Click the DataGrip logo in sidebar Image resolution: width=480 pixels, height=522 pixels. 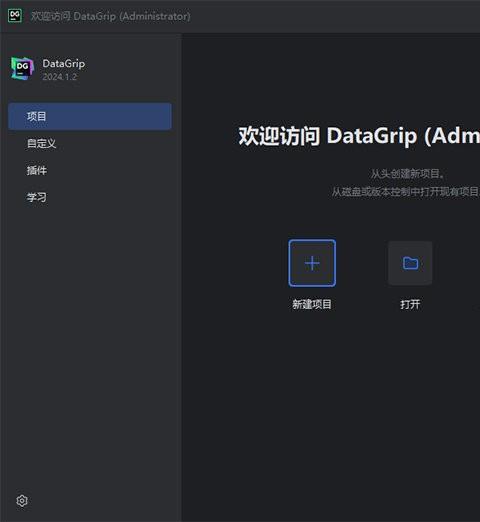[22, 68]
